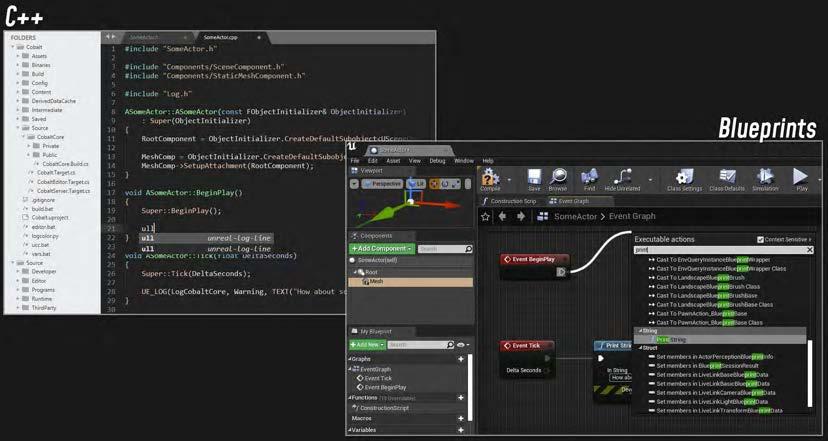Screen dimensions: 828x441
Task: Click the My Blueprint panel vertical scrollbar
Action: [x=470, y=387]
